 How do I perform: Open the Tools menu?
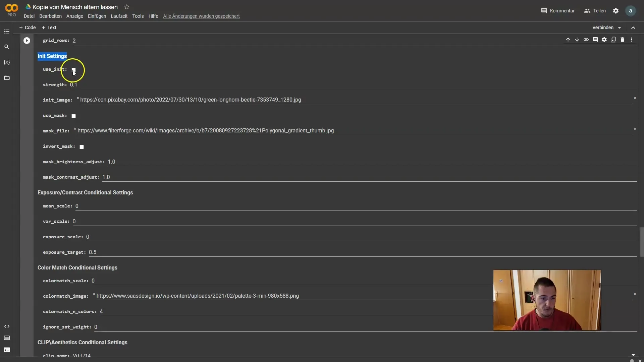click(138, 16)
